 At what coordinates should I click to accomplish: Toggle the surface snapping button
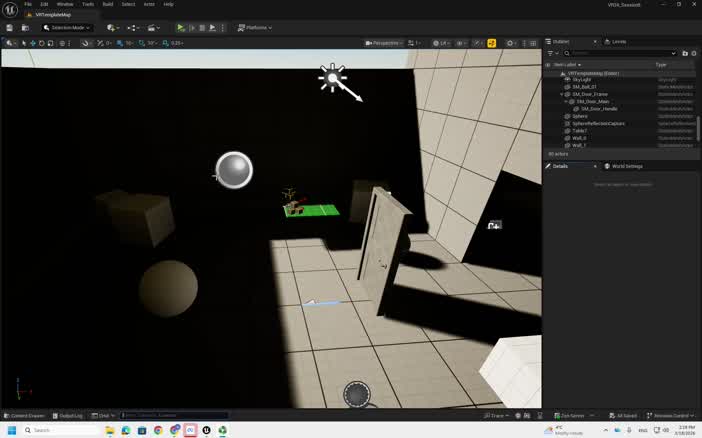(85, 43)
